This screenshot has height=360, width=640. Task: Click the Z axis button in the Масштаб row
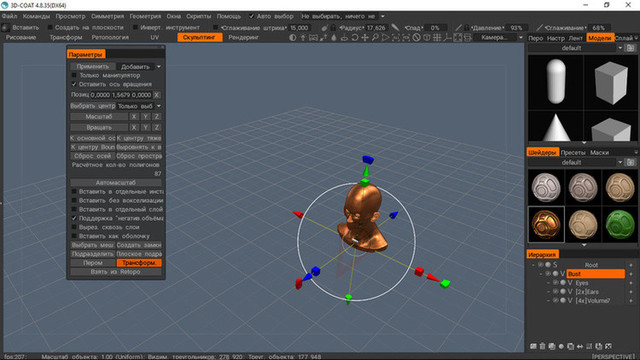point(157,117)
